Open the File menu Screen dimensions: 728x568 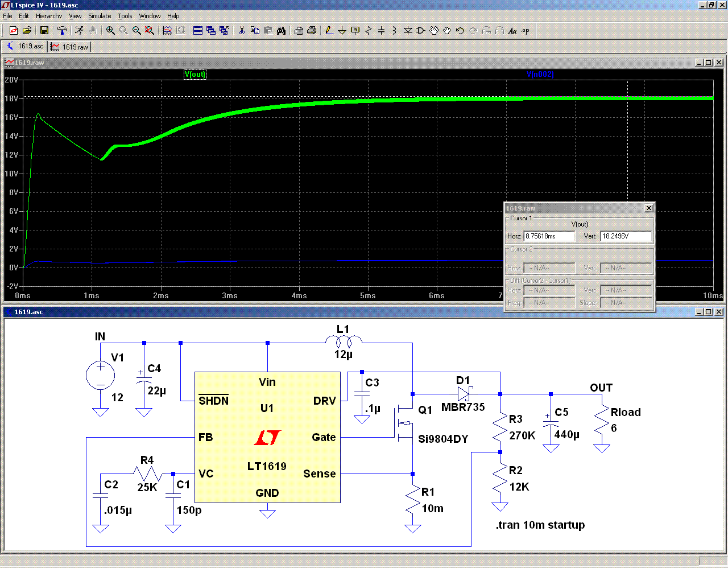tap(7, 16)
